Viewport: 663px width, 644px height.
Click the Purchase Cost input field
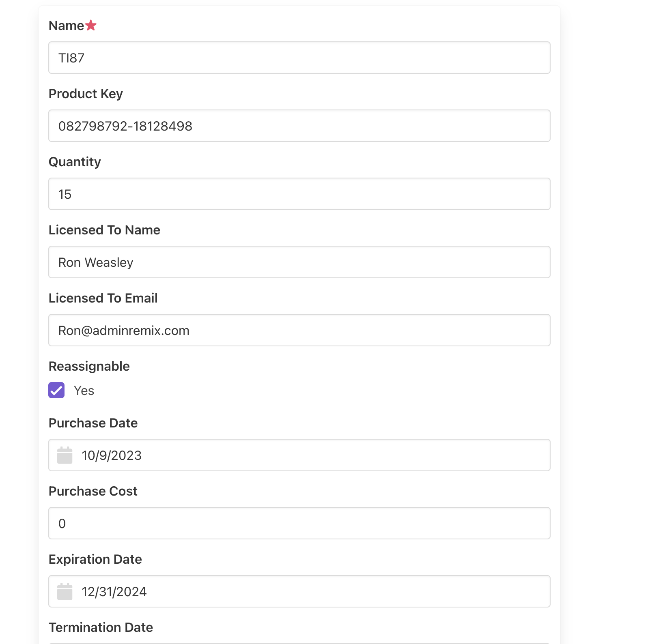coord(299,523)
